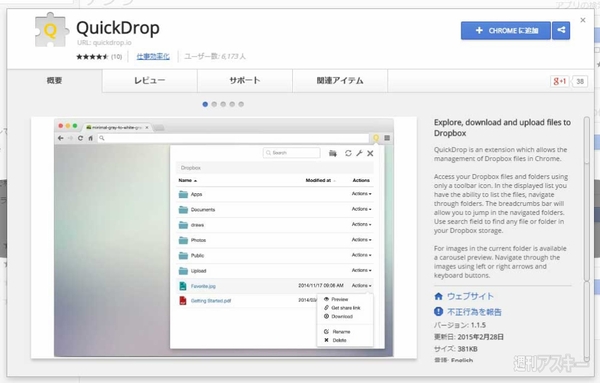The width and height of the screenshot is (600, 383).
Task: Open Actions dropdown for draws folder
Action: 362,225
